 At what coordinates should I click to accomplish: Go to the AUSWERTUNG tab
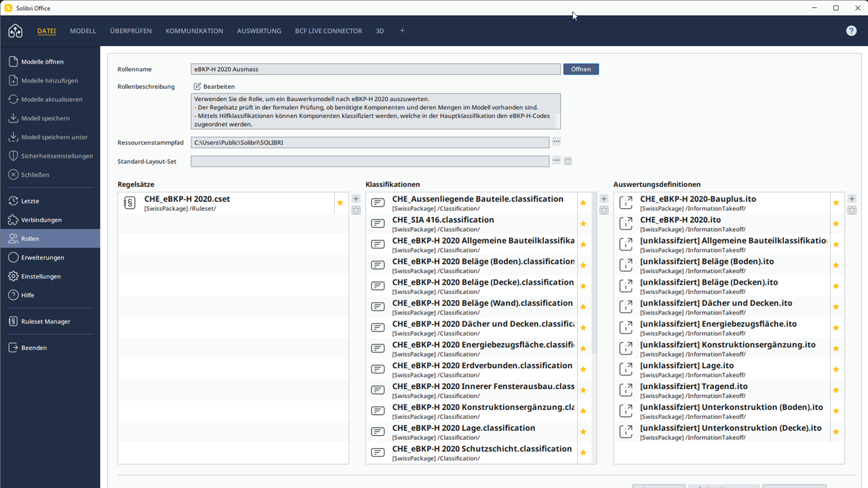[x=259, y=31]
